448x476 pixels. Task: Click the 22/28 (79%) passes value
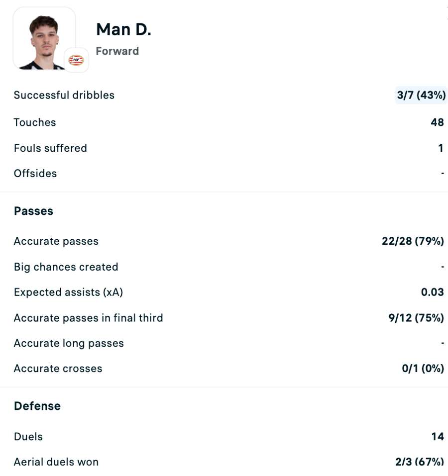[x=413, y=241]
